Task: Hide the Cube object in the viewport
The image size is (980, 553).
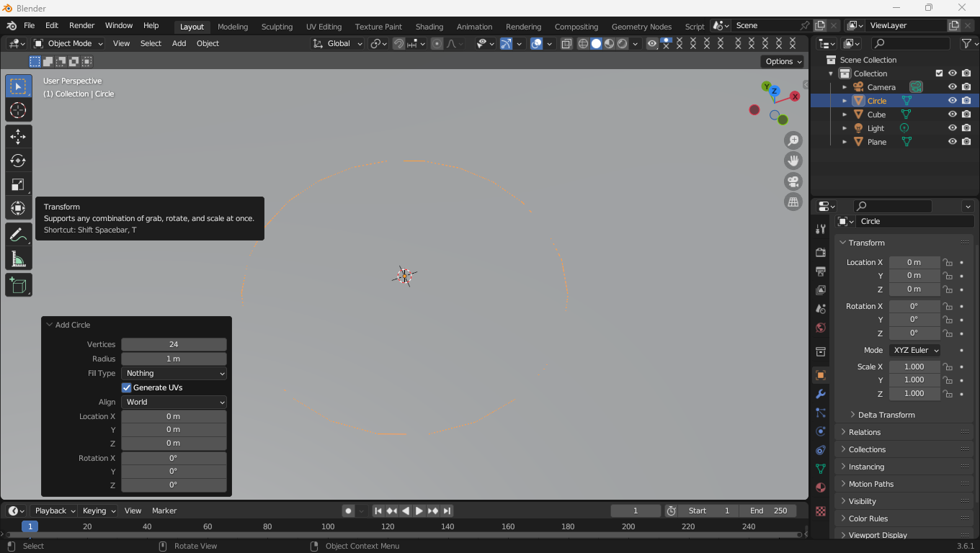Action: (x=953, y=114)
